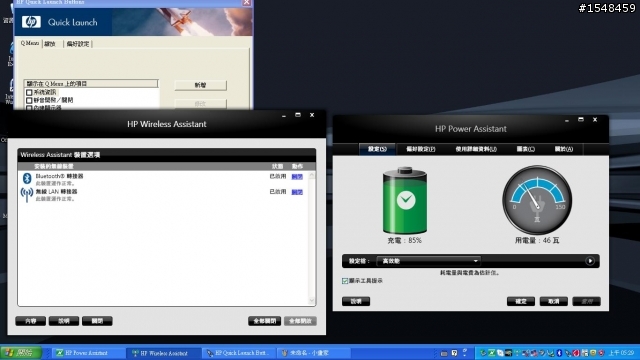Click the 新增 button in Quick Launch

[x=200, y=85]
